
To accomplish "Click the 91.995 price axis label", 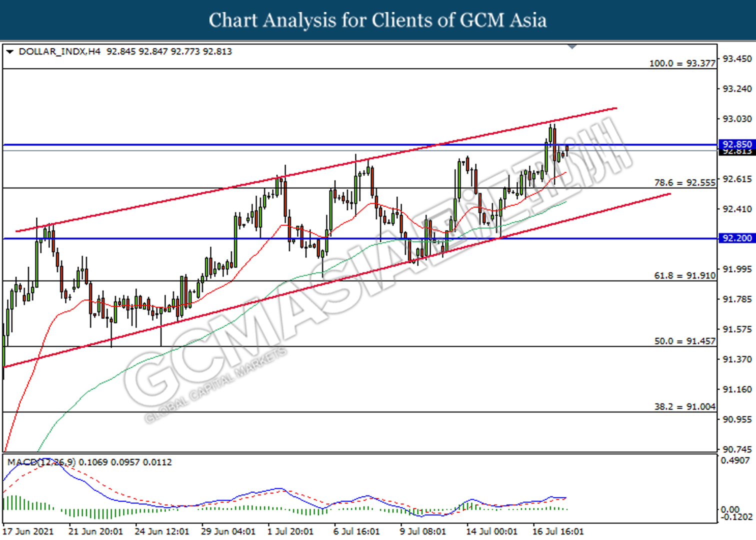I will tap(737, 269).
